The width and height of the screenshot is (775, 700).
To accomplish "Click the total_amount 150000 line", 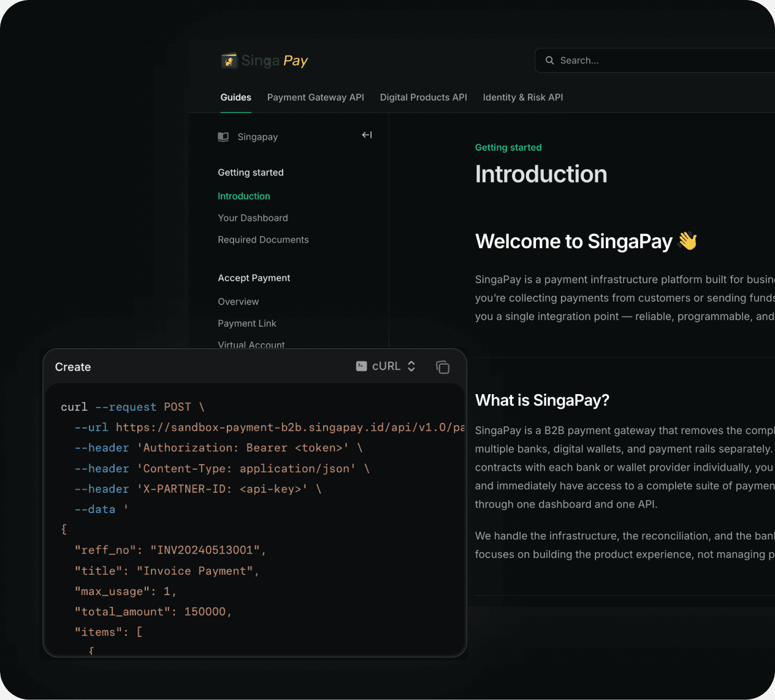I will pos(153,611).
